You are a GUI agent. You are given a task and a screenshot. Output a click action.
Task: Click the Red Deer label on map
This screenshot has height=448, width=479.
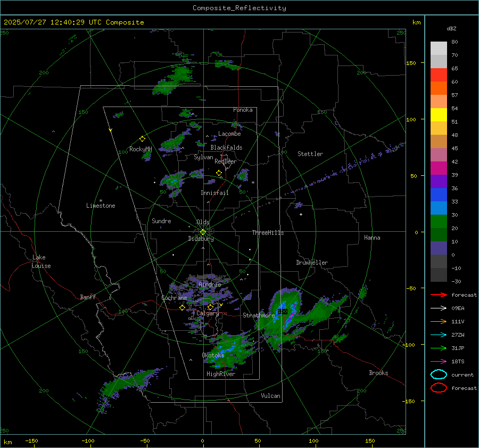coord(226,161)
